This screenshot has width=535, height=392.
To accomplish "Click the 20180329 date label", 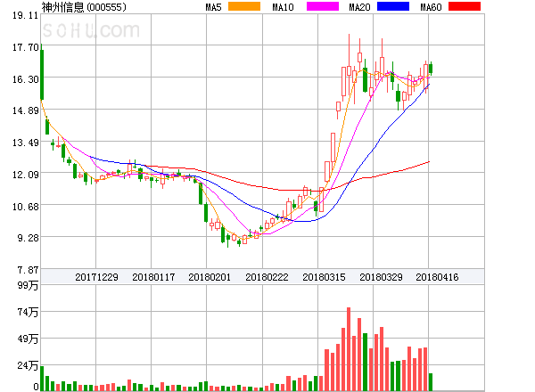I will click(381, 277).
